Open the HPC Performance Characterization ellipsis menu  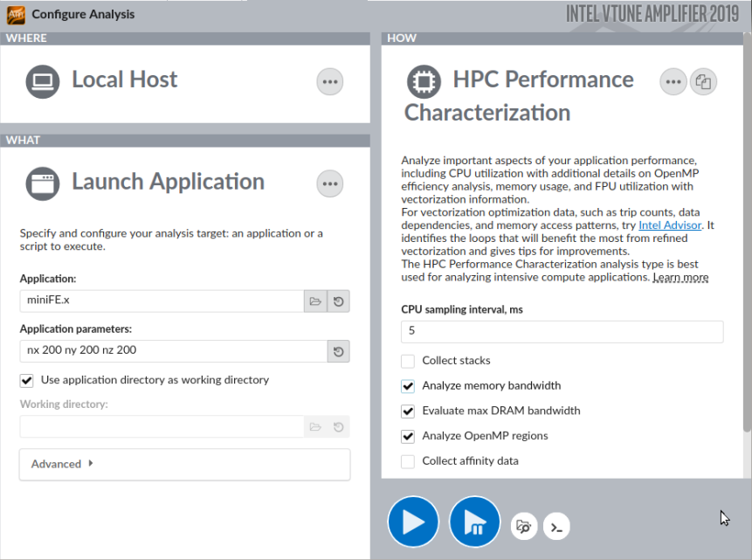pyautogui.click(x=673, y=82)
